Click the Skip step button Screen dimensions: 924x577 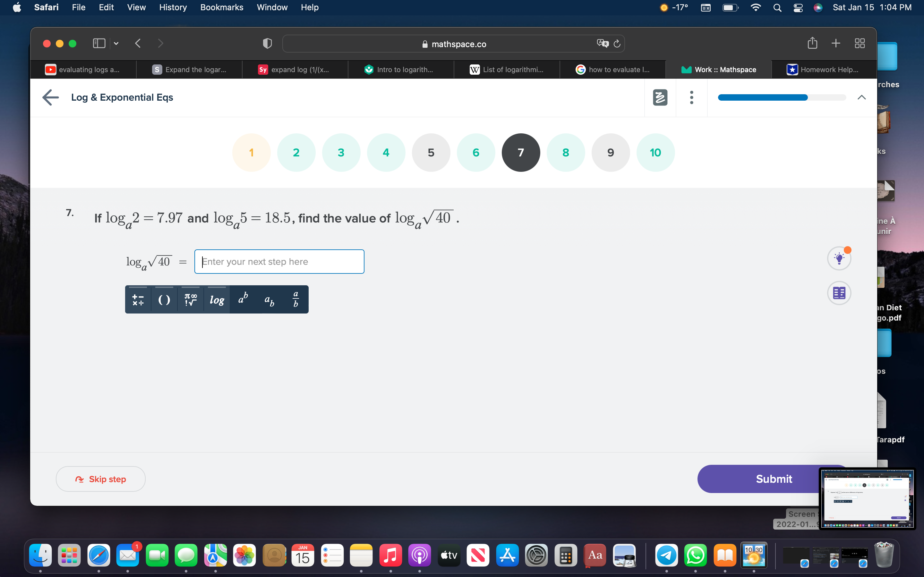(100, 479)
